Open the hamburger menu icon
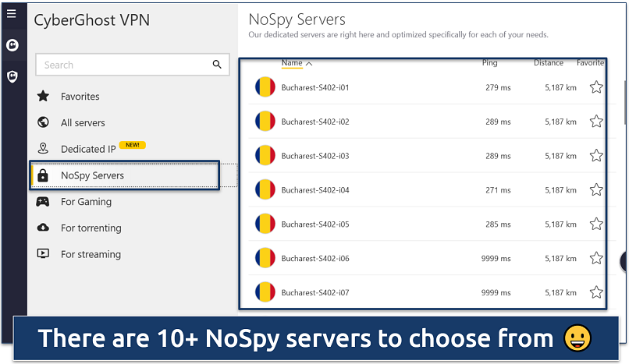Screen dimensions: 629x364 (12, 13)
